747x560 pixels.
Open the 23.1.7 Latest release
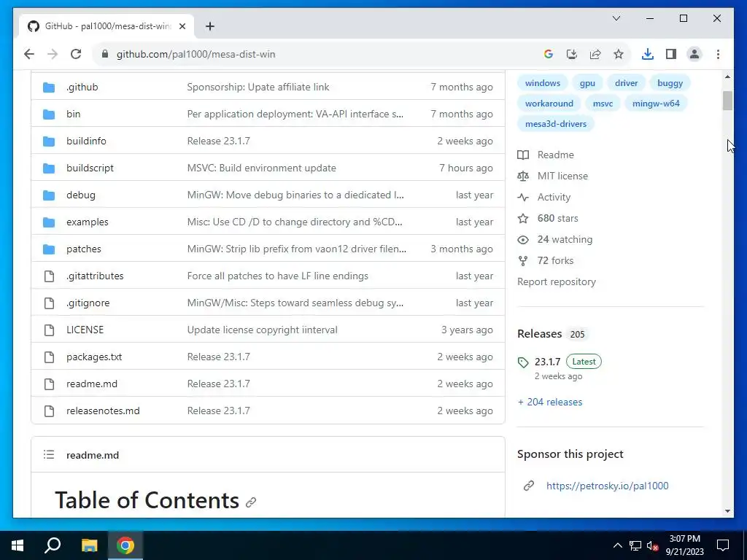click(560, 362)
